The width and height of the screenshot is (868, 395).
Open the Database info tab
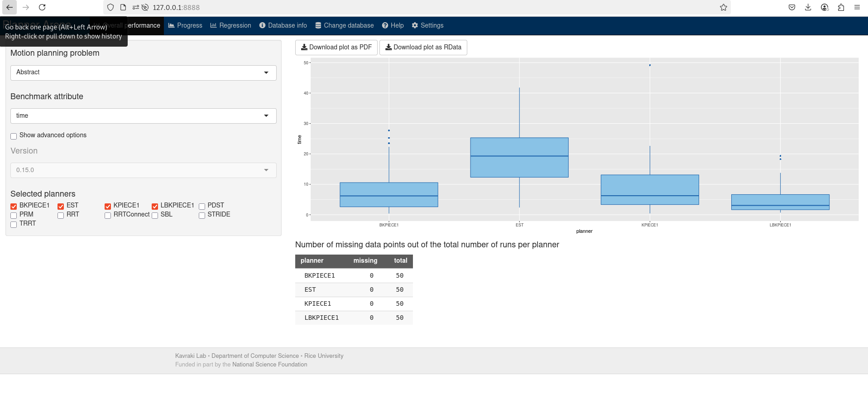click(x=283, y=25)
